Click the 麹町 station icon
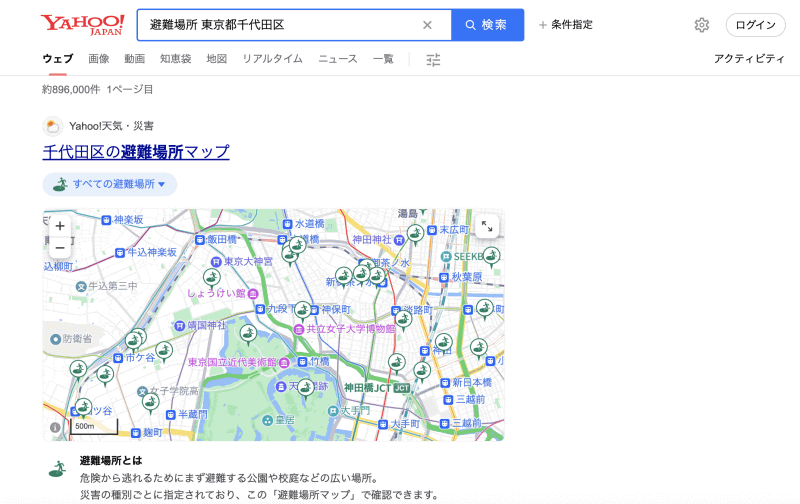The width and height of the screenshot is (800, 504). [x=136, y=433]
